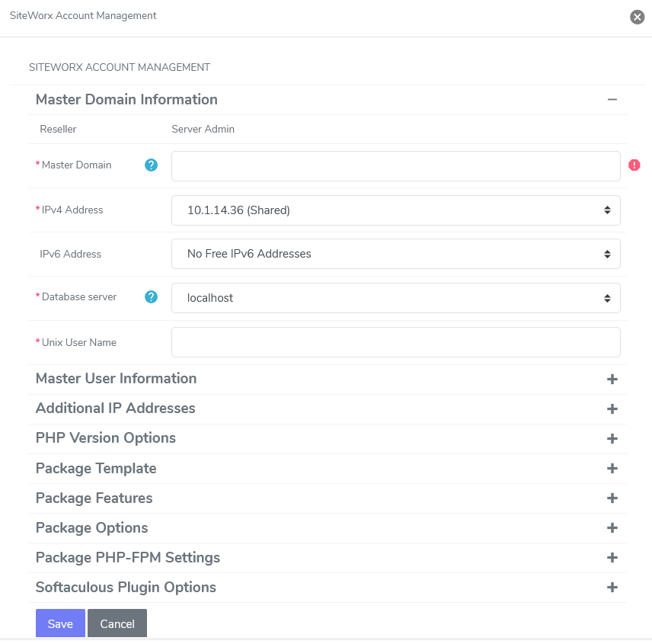Click the Save button
Viewport: 652px width, 644px height.
(60, 623)
